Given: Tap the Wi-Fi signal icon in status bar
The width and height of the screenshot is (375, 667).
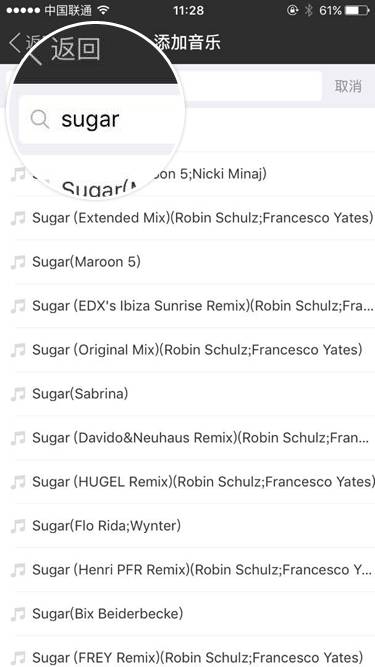Looking at the screenshot, I should 103,10.
